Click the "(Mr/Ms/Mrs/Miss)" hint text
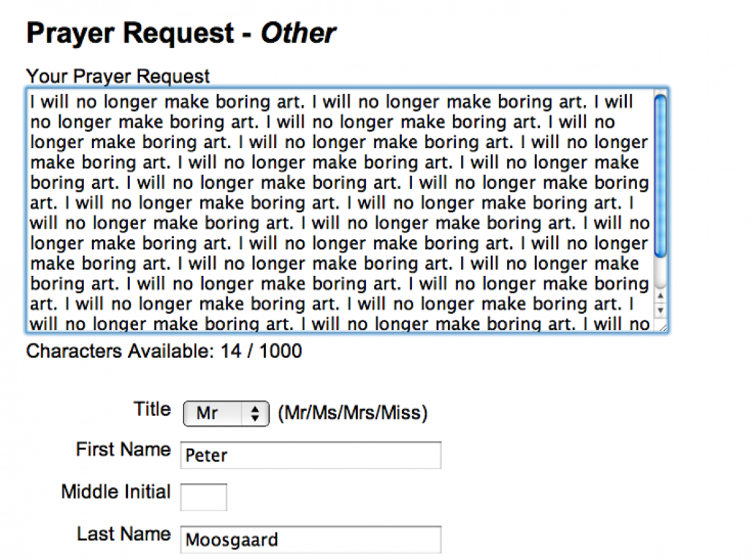 click(x=353, y=414)
